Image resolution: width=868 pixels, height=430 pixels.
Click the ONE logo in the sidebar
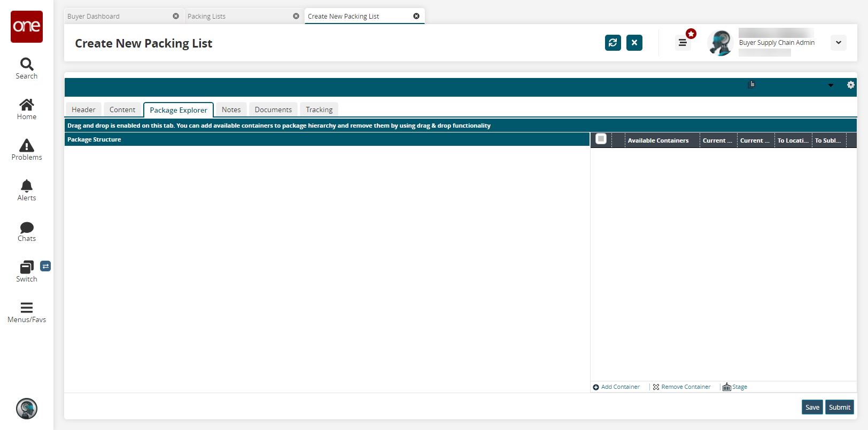27,27
